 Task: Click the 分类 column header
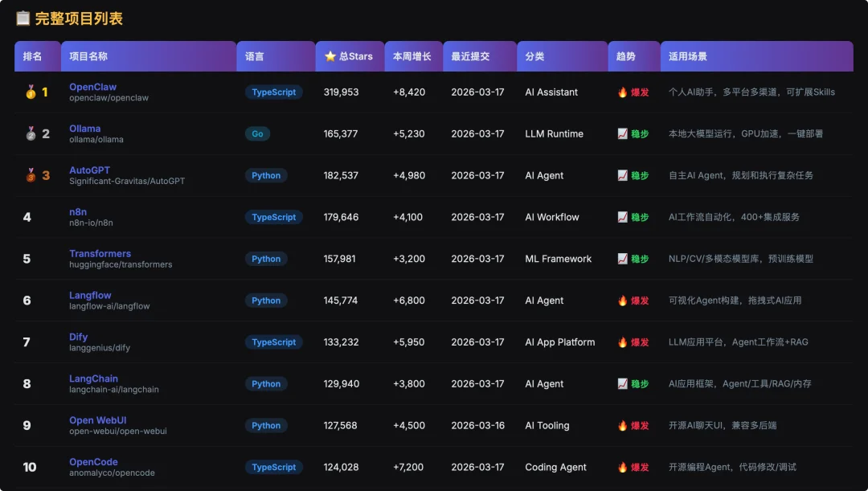(534, 56)
